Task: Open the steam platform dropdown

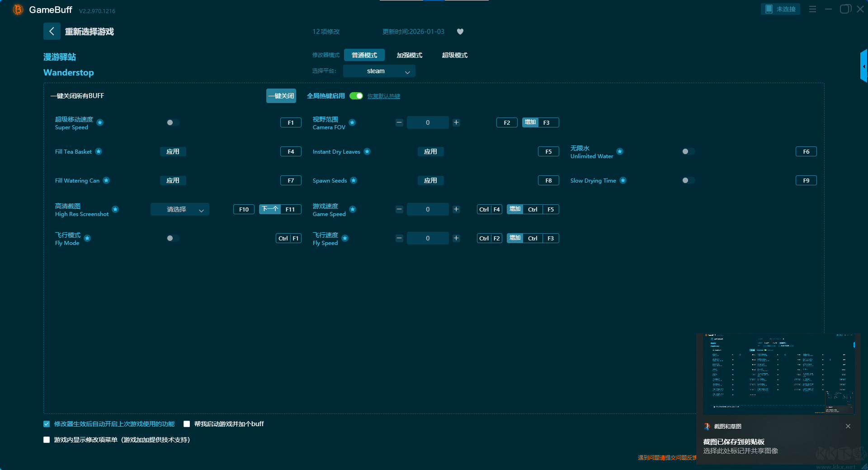Action: pyautogui.click(x=379, y=71)
